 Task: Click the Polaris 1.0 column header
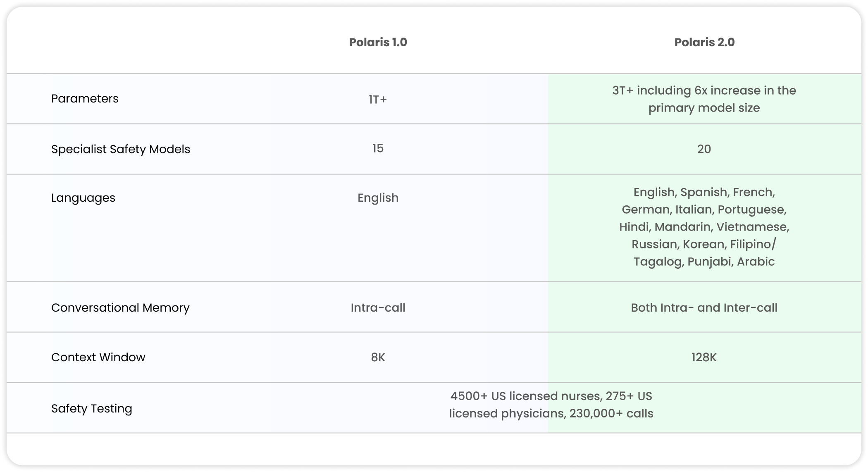tap(378, 42)
